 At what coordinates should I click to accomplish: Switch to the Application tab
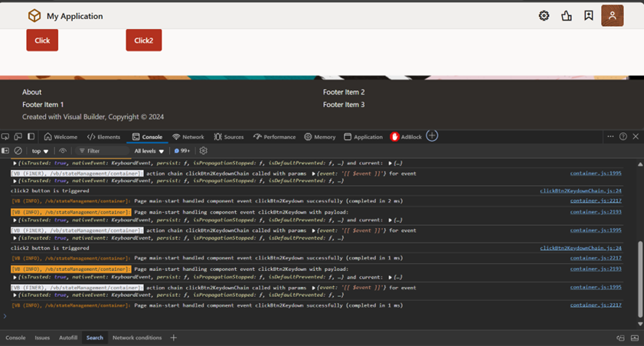[x=363, y=137]
